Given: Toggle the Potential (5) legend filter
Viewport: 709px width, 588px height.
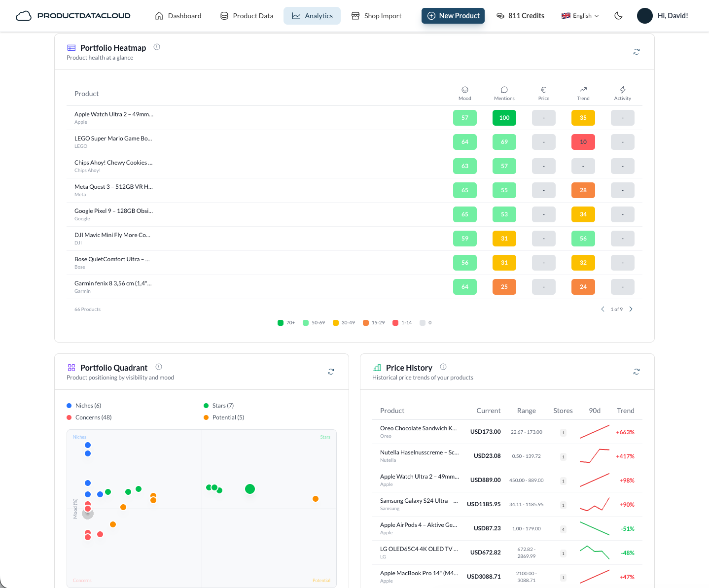Looking at the screenshot, I should coord(224,417).
